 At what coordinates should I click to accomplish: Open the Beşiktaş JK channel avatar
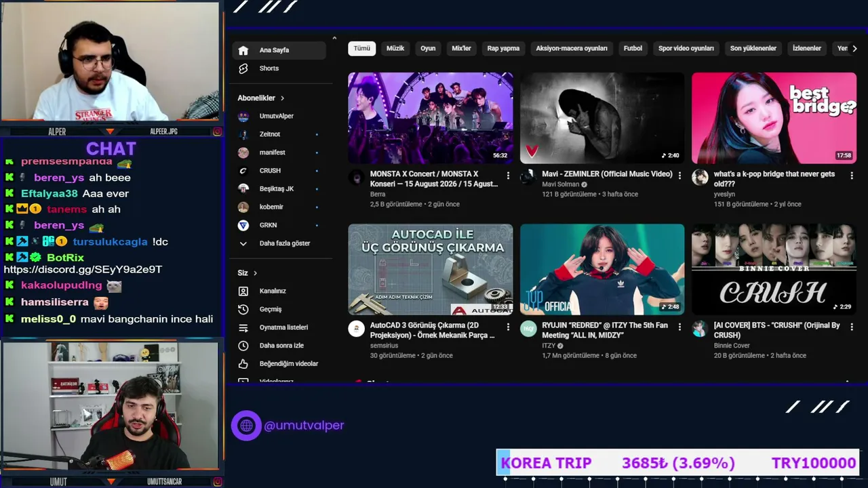click(x=243, y=188)
